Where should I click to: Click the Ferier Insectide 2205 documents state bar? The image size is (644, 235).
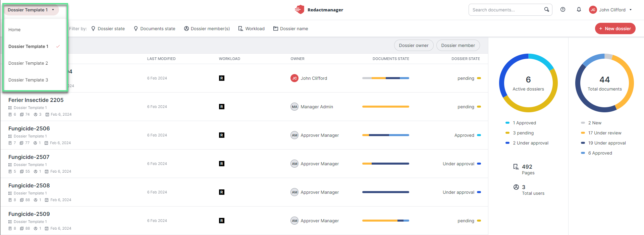(386, 107)
